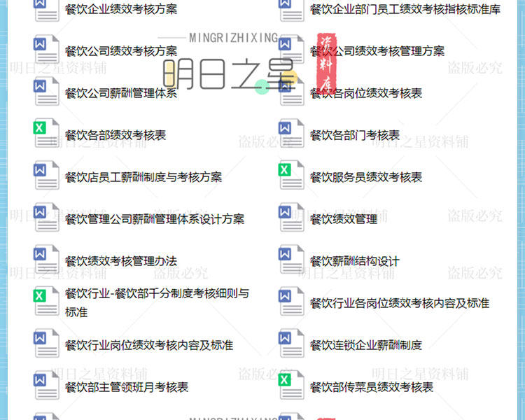Select the Word icon beside 餐饮公司绩效考核管理方案
Image resolution: width=525 pixels, height=420 pixels.
[292, 49]
